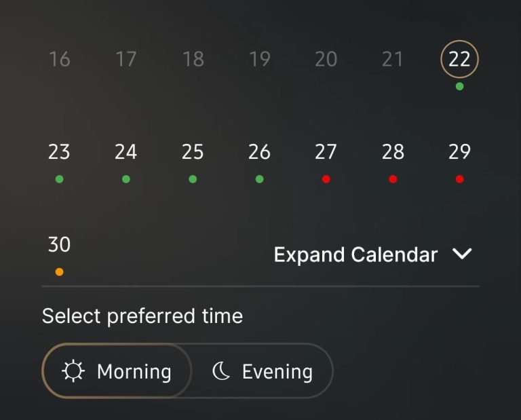Click the greyed-out date 21

click(392, 59)
